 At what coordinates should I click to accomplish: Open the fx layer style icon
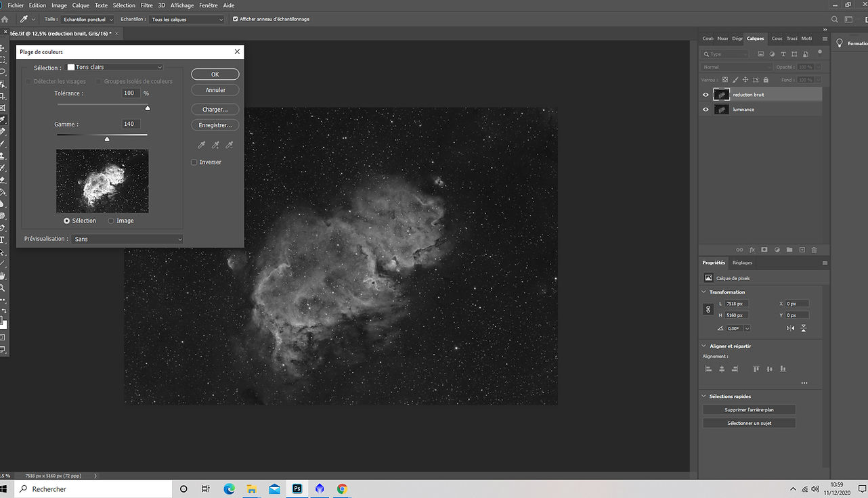click(x=752, y=250)
